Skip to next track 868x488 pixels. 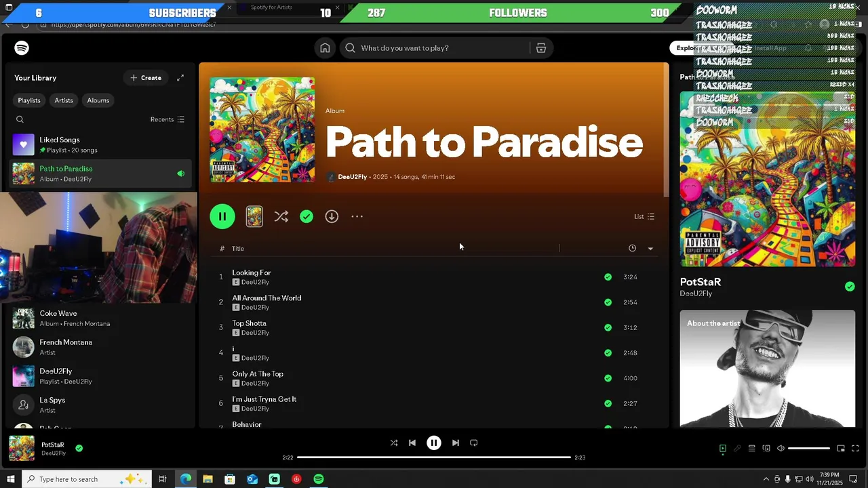(x=456, y=443)
